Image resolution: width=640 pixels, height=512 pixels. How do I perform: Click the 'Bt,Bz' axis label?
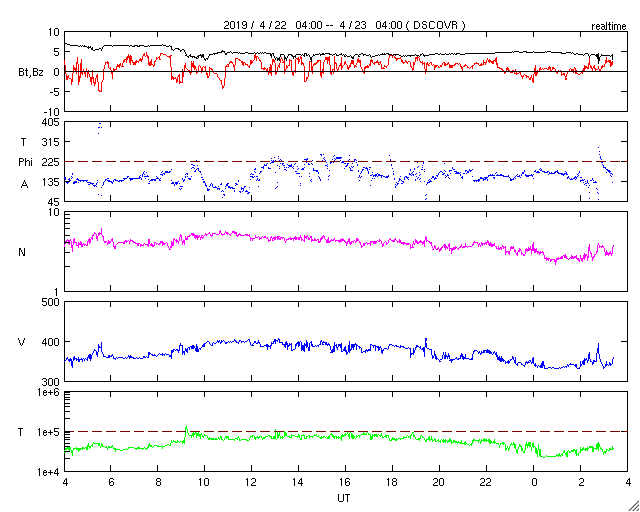click(31, 74)
